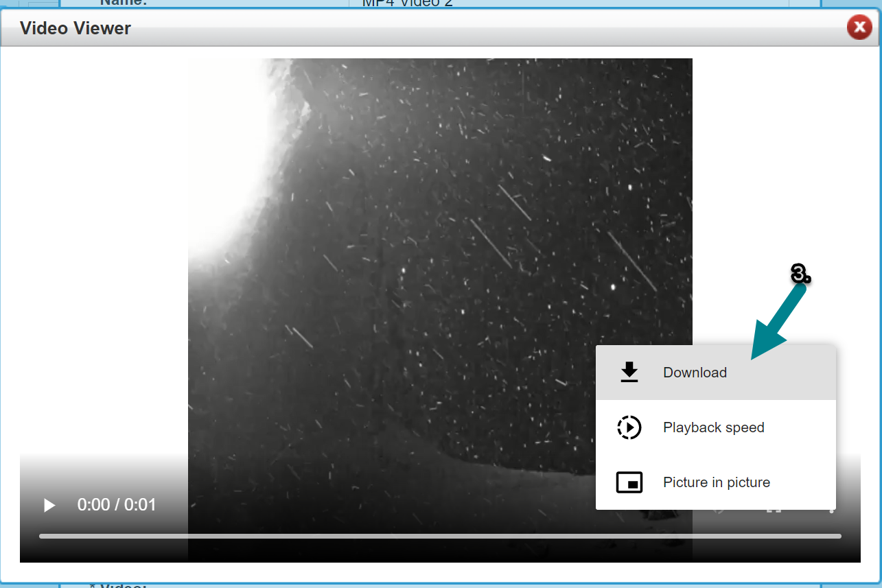
Task: Focus the MP4 Video 2 name field
Action: (568, 3)
